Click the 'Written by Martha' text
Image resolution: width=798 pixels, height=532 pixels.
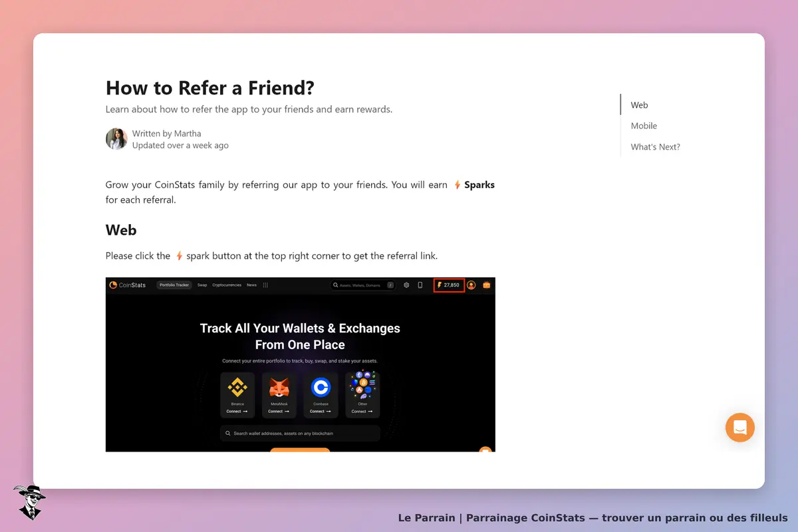(x=166, y=134)
